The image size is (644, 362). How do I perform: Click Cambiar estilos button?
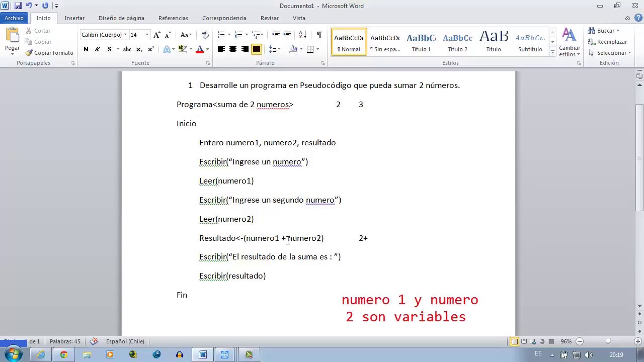click(x=570, y=42)
